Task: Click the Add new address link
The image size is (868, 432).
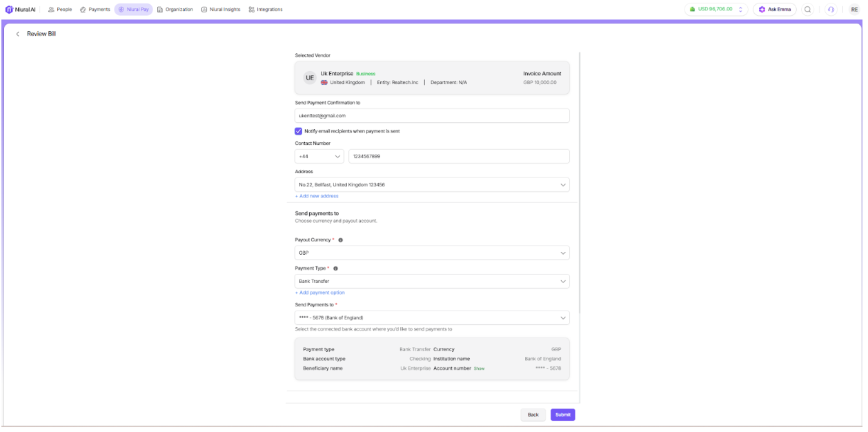Action: click(317, 196)
